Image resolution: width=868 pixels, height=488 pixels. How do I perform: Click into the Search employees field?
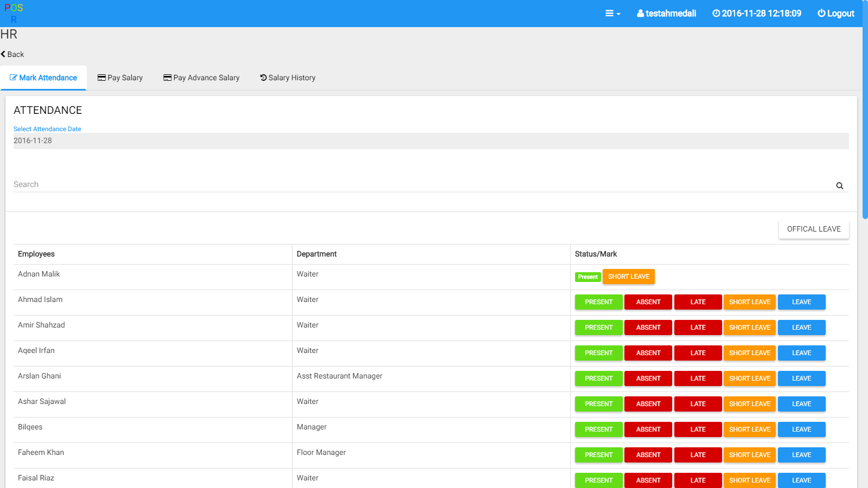coord(423,184)
